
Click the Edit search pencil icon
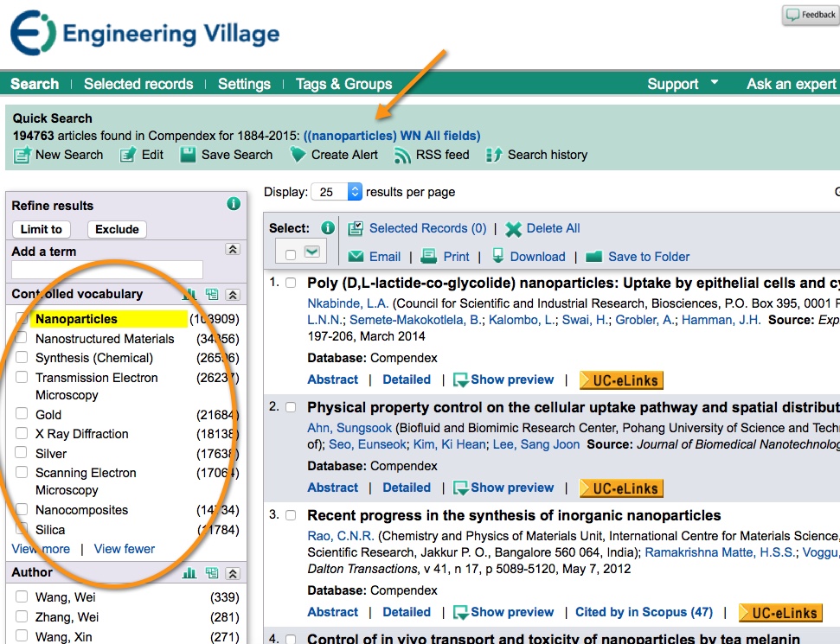(x=127, y=156)
